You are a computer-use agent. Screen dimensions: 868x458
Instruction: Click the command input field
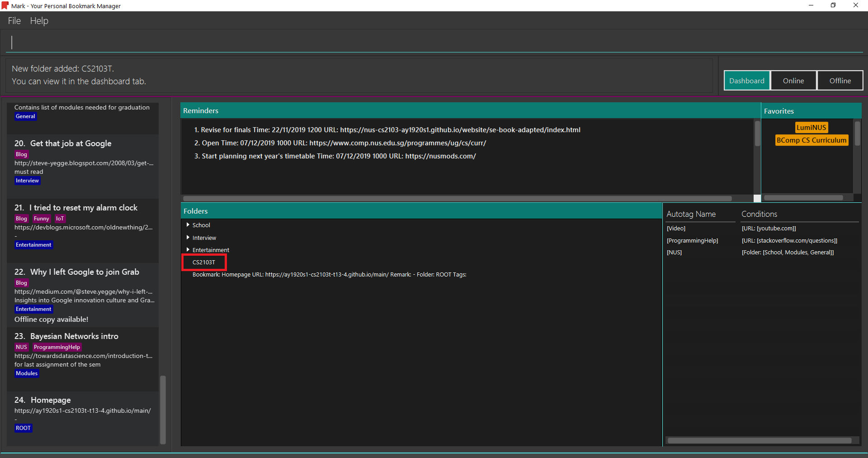434,42
